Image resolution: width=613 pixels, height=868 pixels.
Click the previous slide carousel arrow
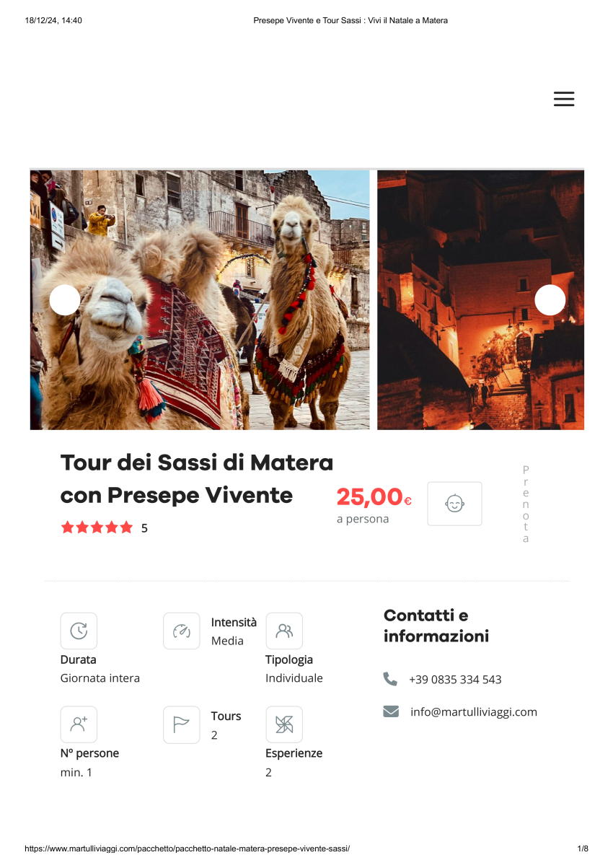coord(65,300)
